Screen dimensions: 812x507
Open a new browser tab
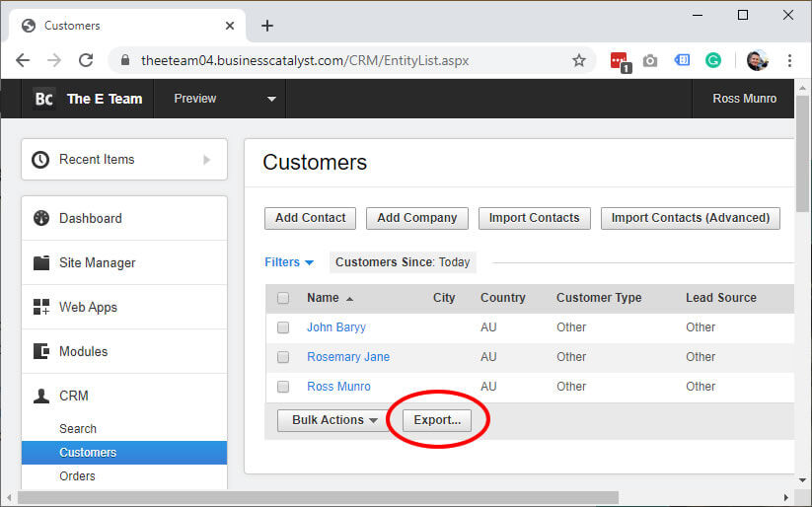(x=267, y=26)
